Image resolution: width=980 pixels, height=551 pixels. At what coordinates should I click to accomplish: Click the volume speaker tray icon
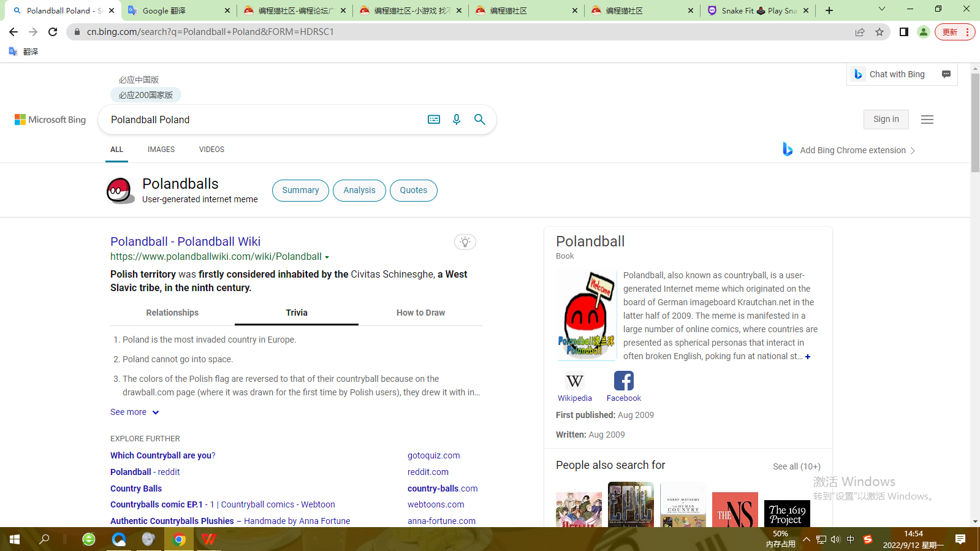coord(835,539)
